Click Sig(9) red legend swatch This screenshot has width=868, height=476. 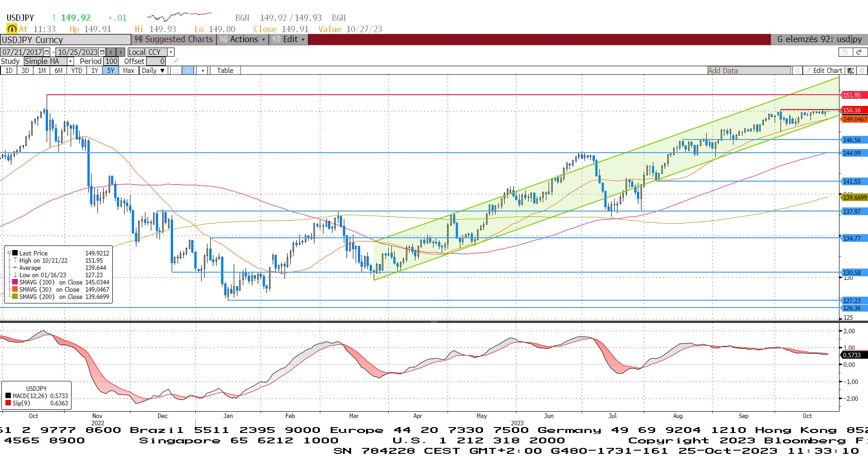tap(8, 403)
